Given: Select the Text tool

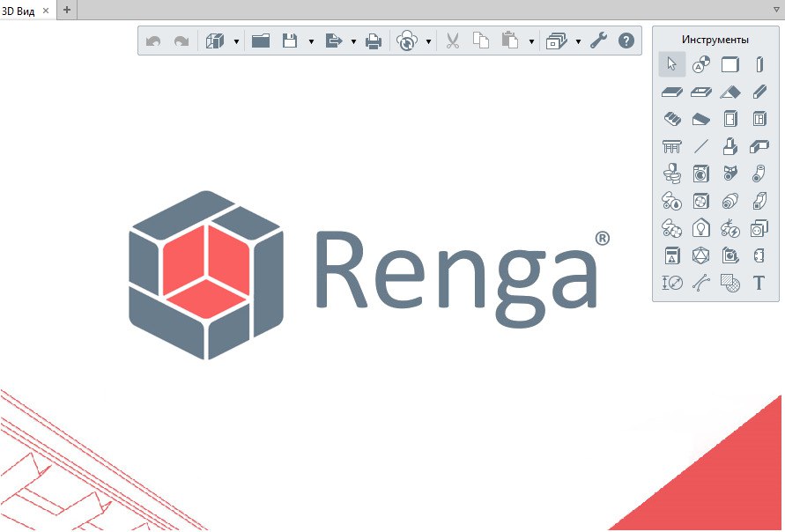Looking at the screenshot, I should point(759,284).
